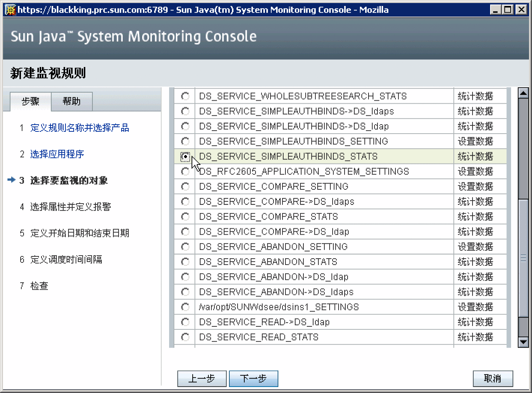The height and width of the screenshot is (393, 532).
Task: Select radio for DS_SERVICE_READ_STATS
Action: [x=185, y=337]
